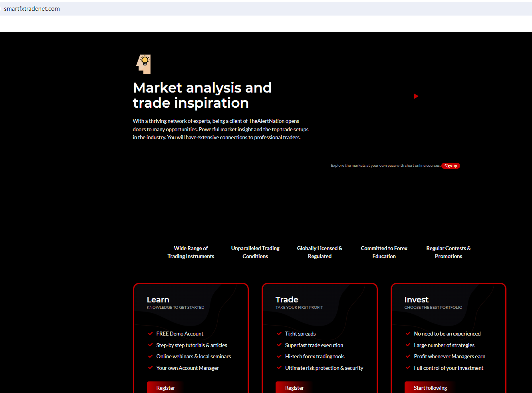The image size is (532, 393).
Task: Click the paragraph mentioning TheAlertNation
Action: click(x=221, y=129)
